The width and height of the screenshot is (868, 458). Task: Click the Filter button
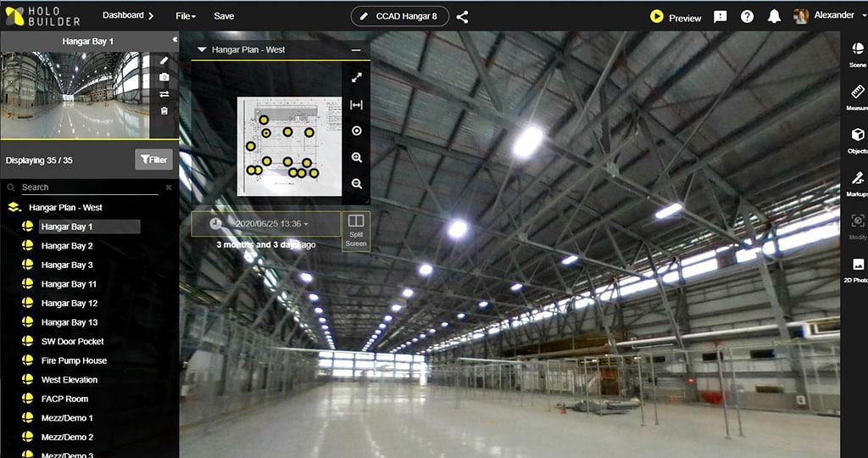pyautogui.click(x=153, y=159)
